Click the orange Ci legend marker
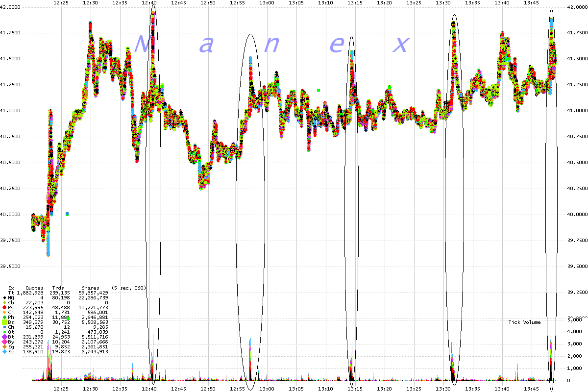The image size is (588, 392). (4, 312)
